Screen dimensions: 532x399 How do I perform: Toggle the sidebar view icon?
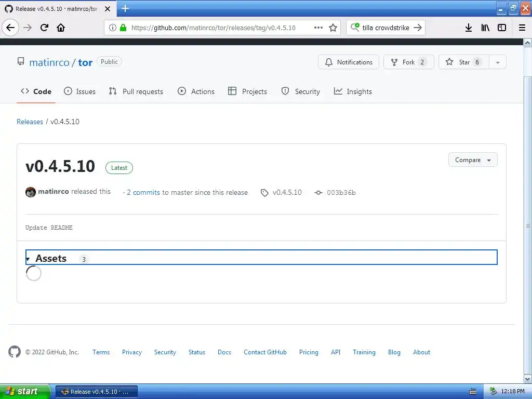[x=502, y=28]
